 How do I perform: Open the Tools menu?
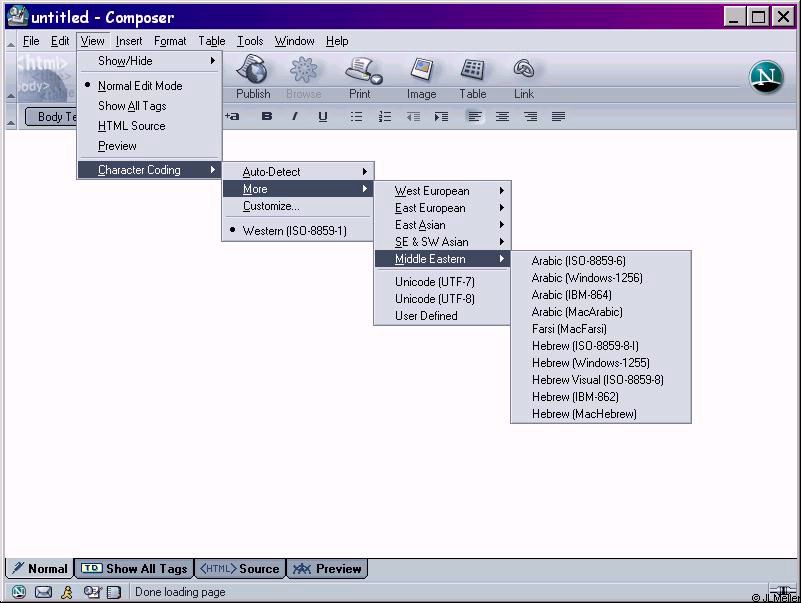click(250, 41)
